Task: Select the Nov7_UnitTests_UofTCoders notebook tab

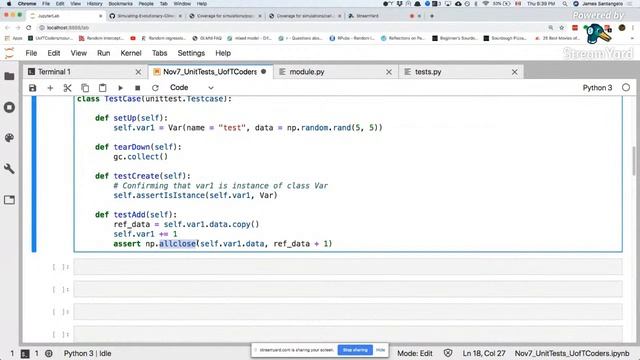Action: click(x=210, y=72)
